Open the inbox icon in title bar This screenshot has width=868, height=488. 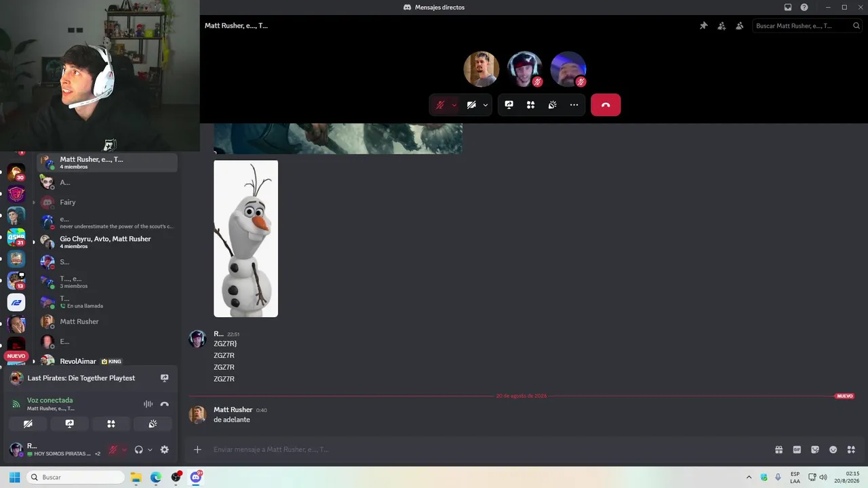pos(787,7)
